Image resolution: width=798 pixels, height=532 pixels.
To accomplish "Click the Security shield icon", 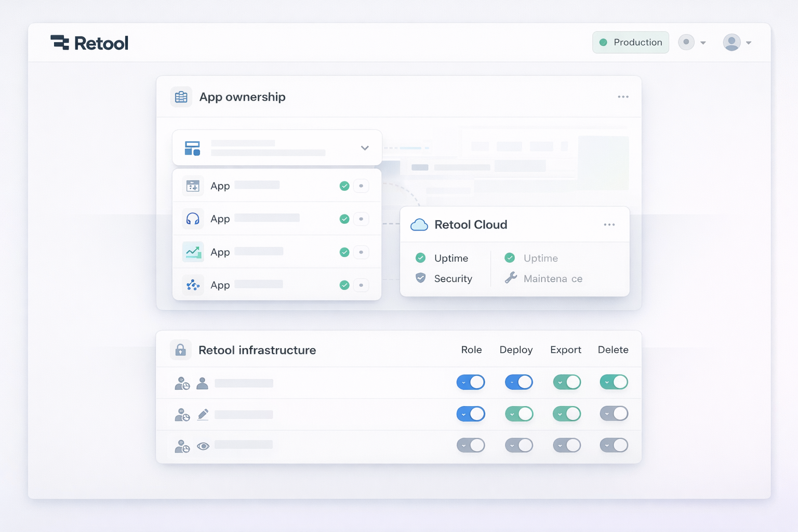I will (421, 278).
